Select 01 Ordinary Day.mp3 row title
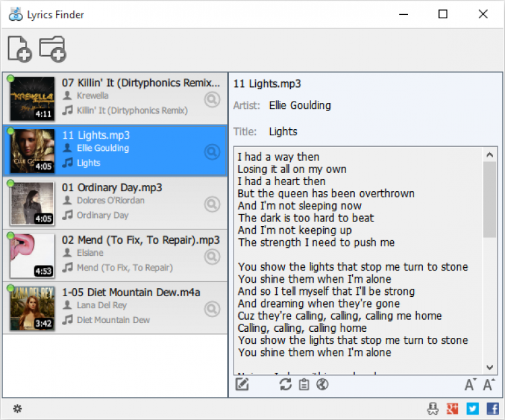The height and width of the screenshot is (420, 505). pos(112,187)
